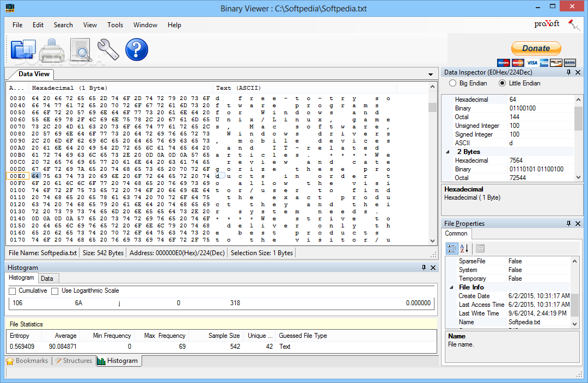588x383 pixels.
Task: Open settings with the wrench icon
Action: [108, 50]
